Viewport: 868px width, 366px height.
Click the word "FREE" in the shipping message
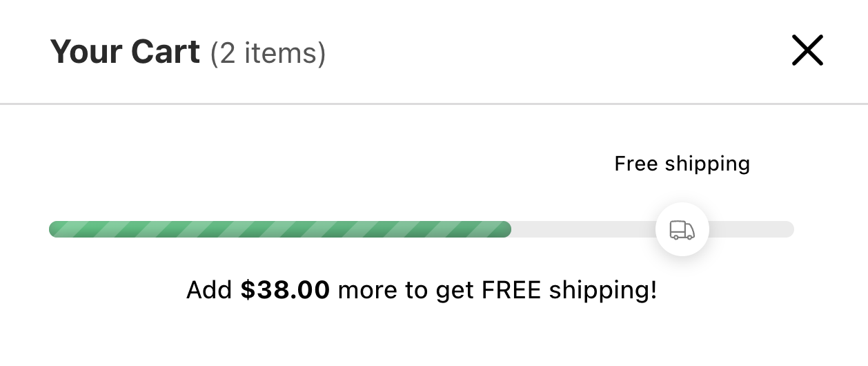tap(511, 290)
